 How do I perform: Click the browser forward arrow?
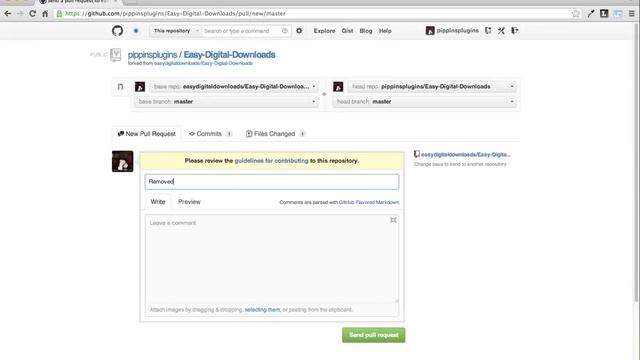20,13
